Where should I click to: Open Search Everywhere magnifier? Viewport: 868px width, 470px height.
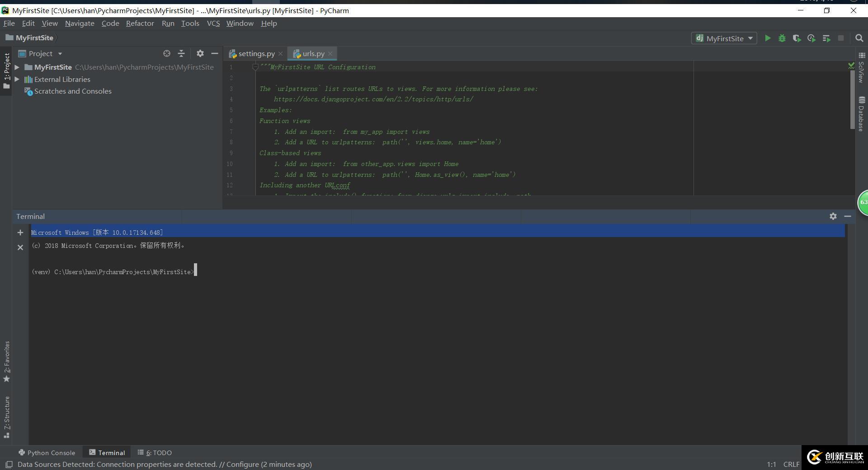859,38
